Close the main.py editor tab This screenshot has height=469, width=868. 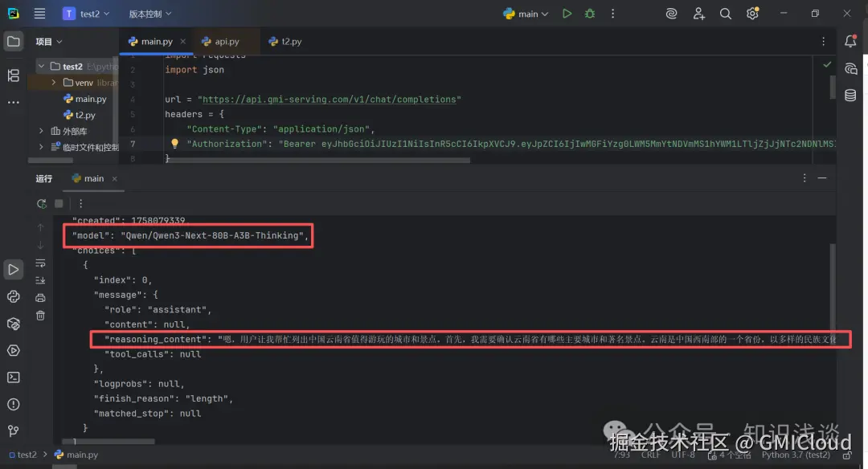coord(182,42)
